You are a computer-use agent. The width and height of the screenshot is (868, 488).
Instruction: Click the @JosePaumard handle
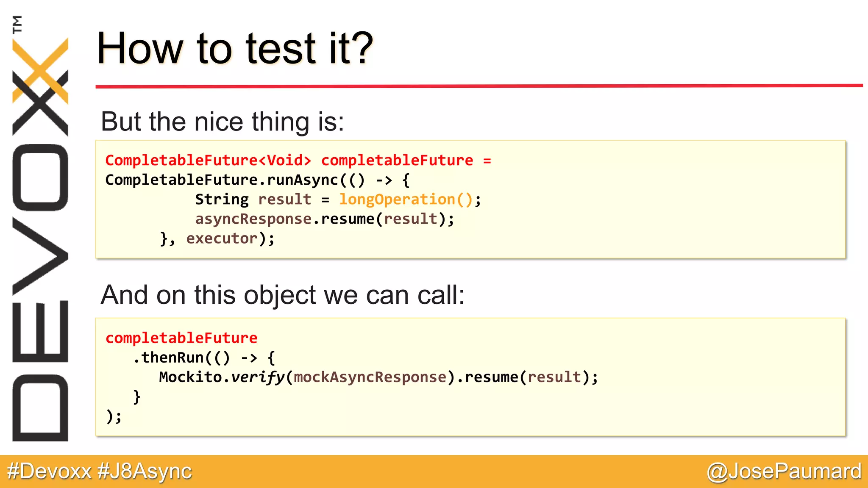(x=784, y=471)
